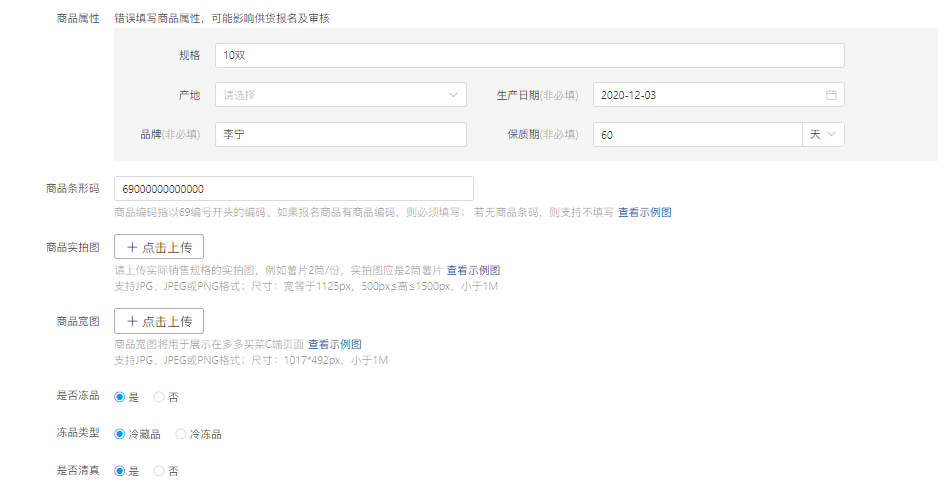This screenshot has width=951, height=490.
Task: Open 查看示例图 link for 商品实拍图
Action: pyautogui.click(x=473, y=270)
